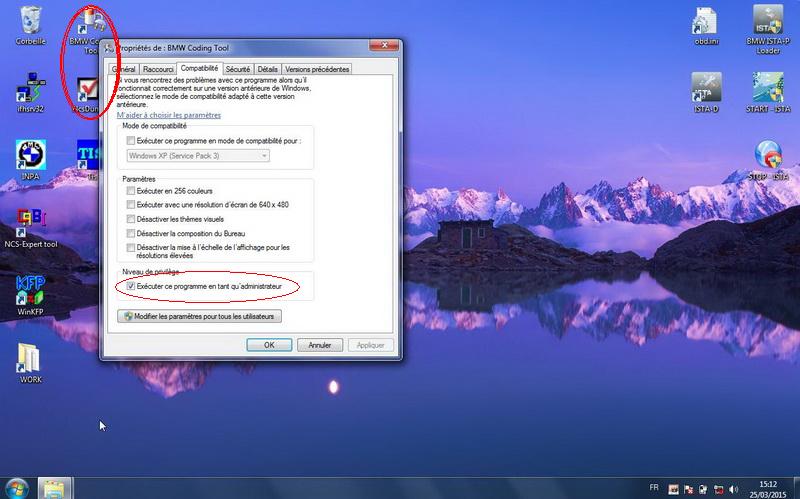
Task: Select the obd.ini file icon
Action: pyautogui.click(x=706, y=26)
